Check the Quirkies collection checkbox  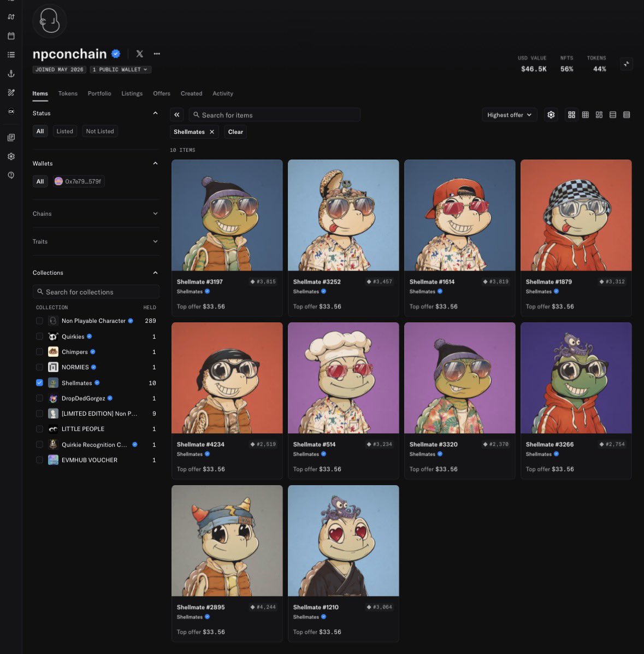(x=40, y=337)
